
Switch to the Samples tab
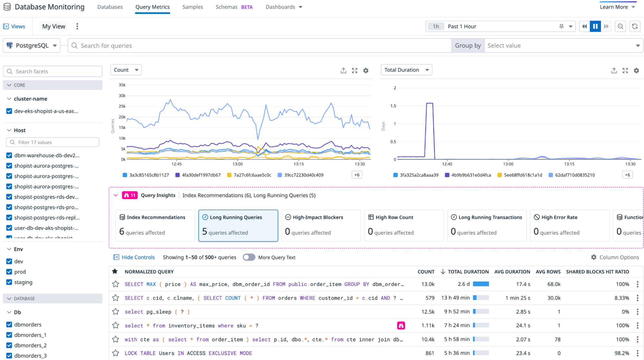point(192,7)
